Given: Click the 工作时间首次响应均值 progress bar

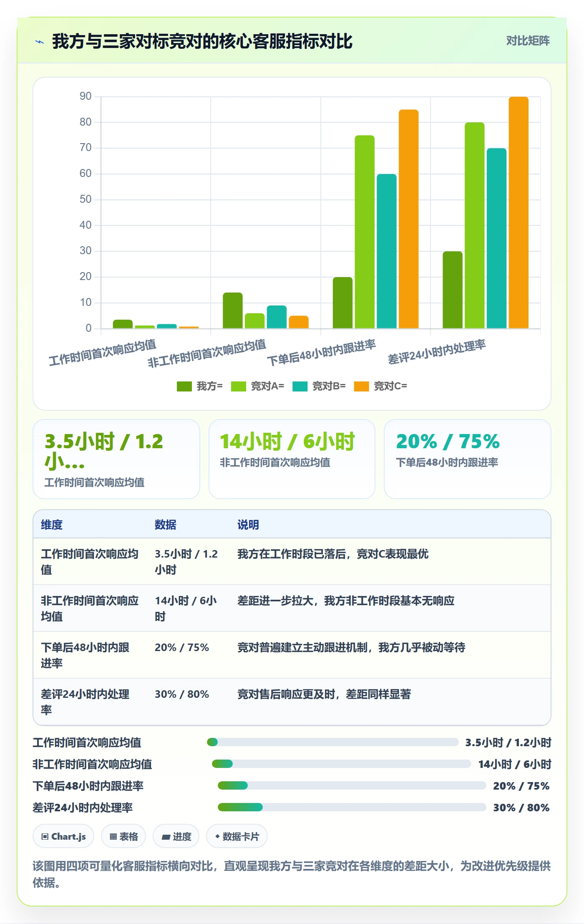Looking at the screenshot, I should 333,742.
